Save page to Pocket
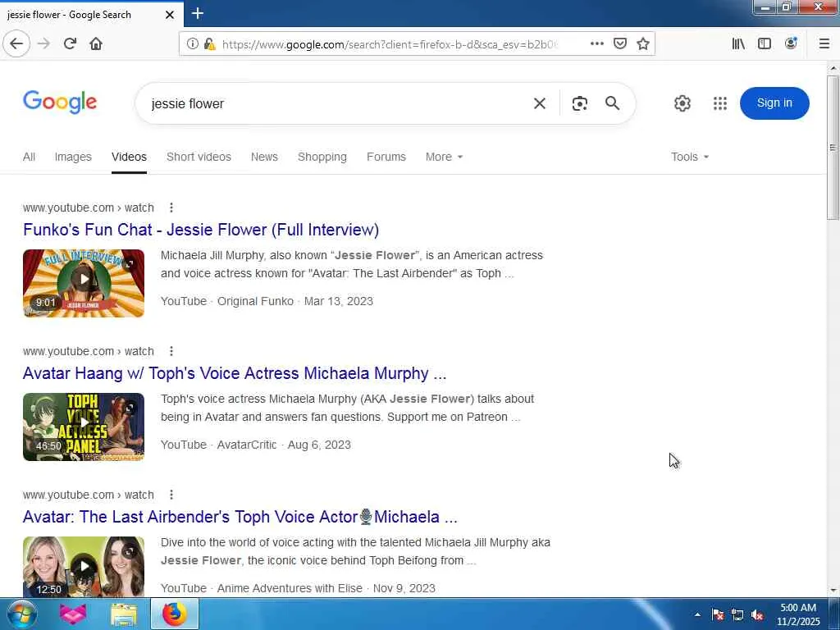Viewport: 840px width, 630px height. coord(620,43)
